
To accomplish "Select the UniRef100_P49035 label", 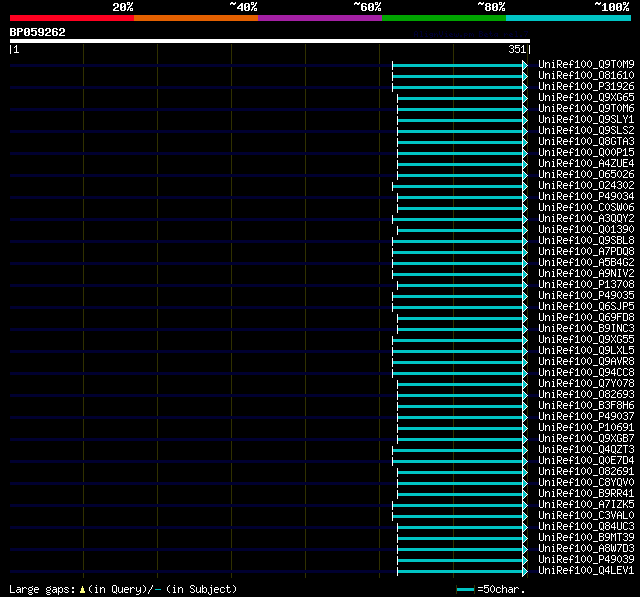I will click(586, 296).
